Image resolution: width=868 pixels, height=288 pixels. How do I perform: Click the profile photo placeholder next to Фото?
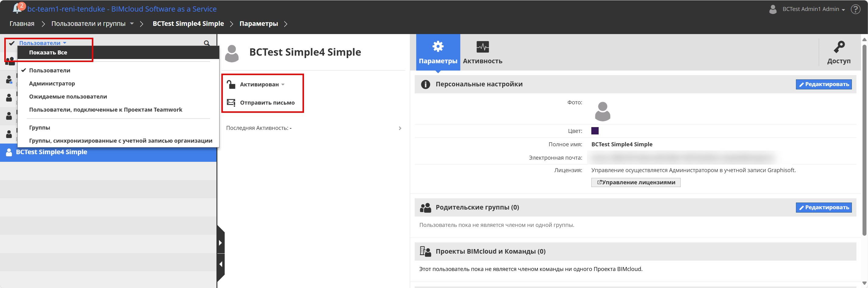click(603, 111)
